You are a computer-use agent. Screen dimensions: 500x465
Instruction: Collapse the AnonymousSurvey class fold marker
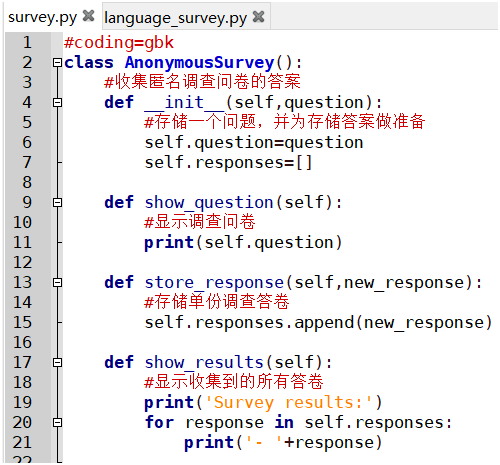point(57,62)
